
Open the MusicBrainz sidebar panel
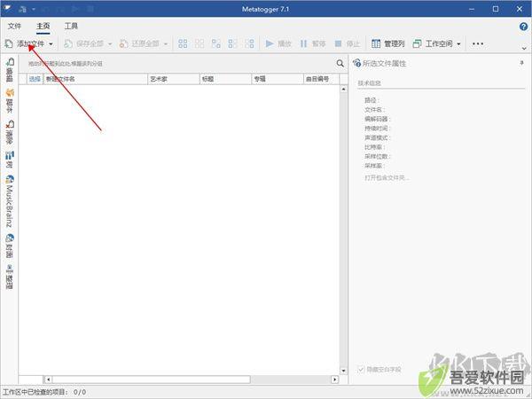pos(10,201)
